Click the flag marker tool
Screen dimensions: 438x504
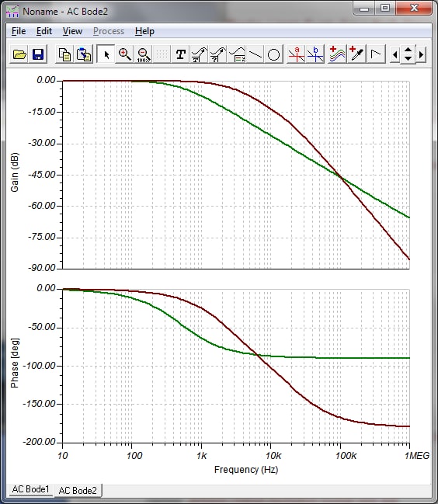click(x=375, y=54)
